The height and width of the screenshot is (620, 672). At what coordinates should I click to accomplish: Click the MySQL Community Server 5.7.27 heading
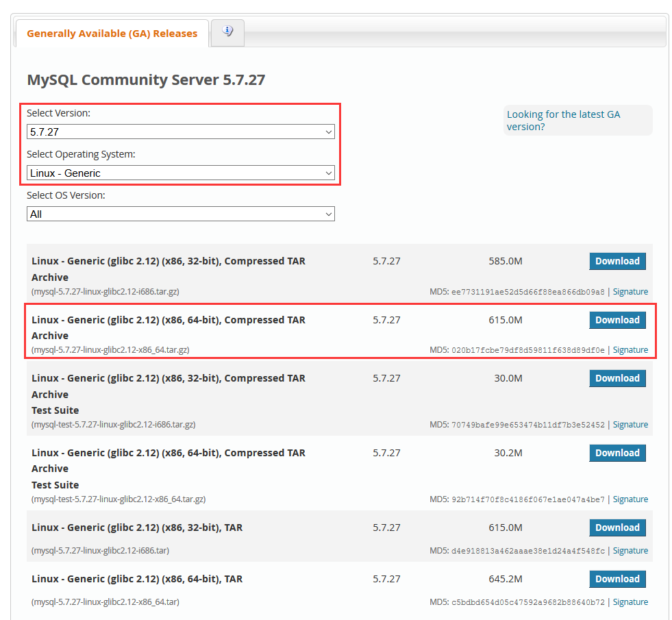coord(146,80)
